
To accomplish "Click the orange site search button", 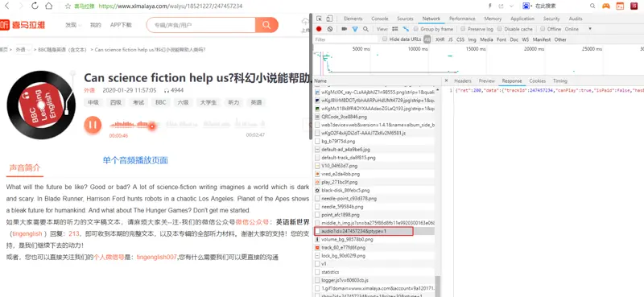I will 266,25.
